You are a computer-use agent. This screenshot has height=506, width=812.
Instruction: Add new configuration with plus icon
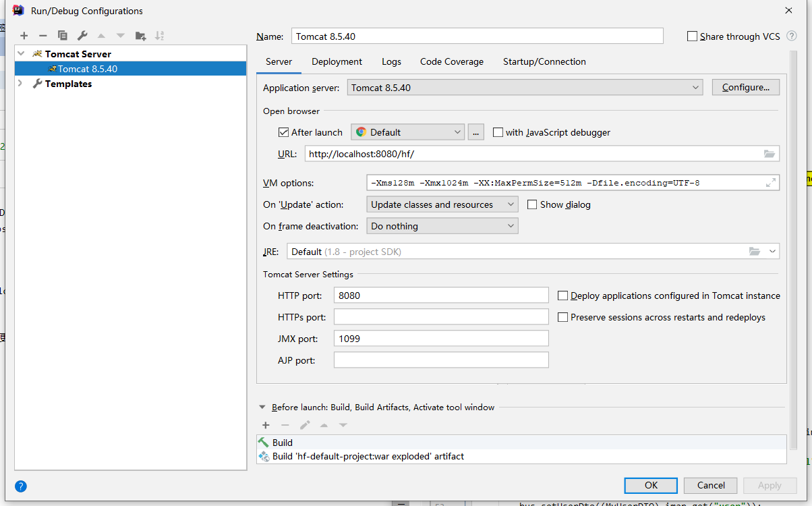[x=24, y=36]
